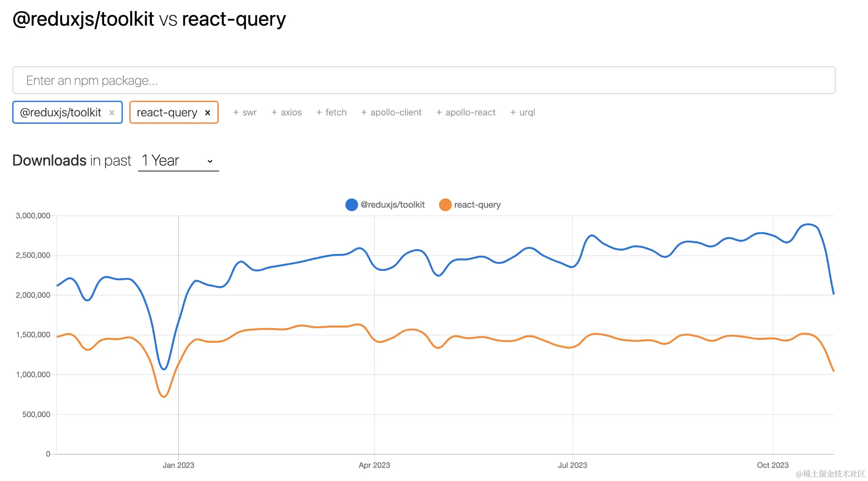Remove the @reduxjs/toolkit package tag
Screen dimensions: 868x481
pyautogui.click(x=112, y=113)
